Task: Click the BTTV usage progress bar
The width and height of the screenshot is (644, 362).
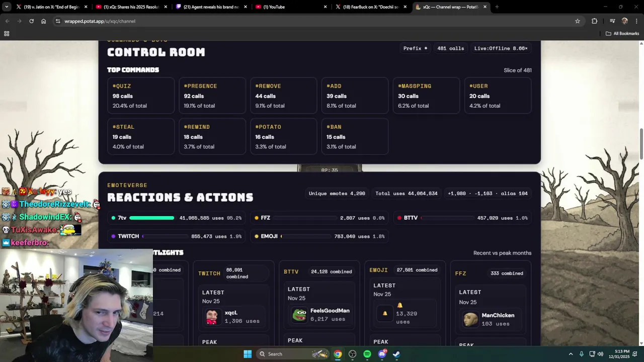Action: click(x=448, y=218)
